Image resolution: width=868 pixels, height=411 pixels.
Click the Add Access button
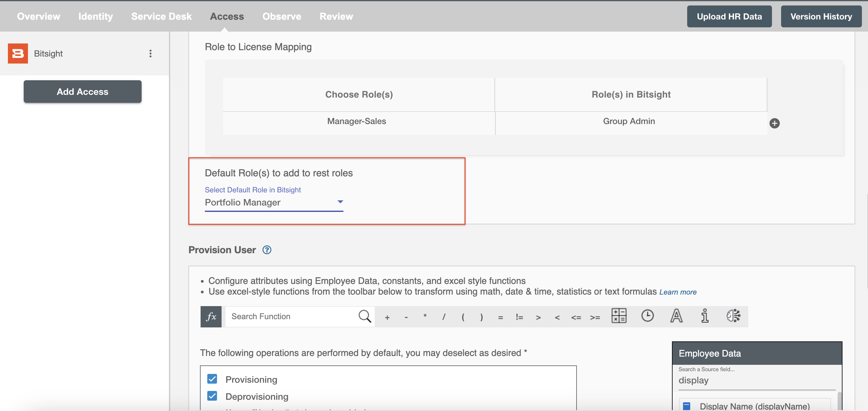(x=82, y=91)
